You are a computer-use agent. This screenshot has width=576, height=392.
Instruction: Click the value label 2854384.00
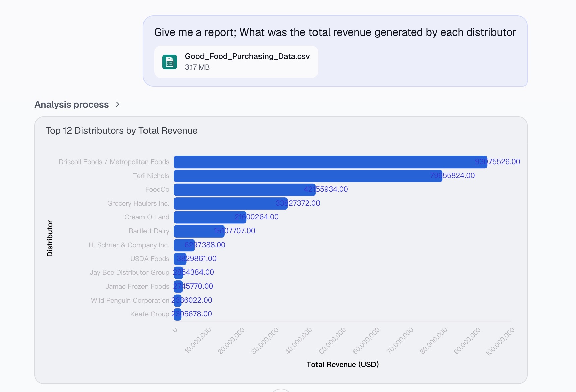(193, 272)
